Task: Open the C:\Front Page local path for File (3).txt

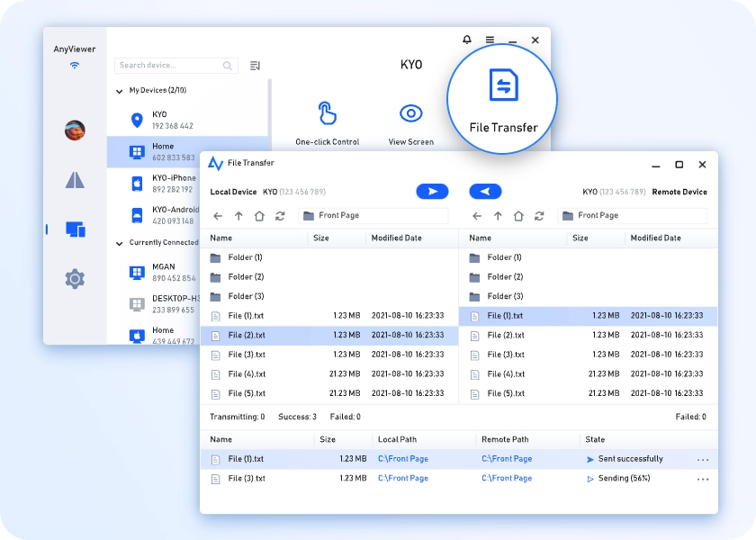Action: coord(402,479)
